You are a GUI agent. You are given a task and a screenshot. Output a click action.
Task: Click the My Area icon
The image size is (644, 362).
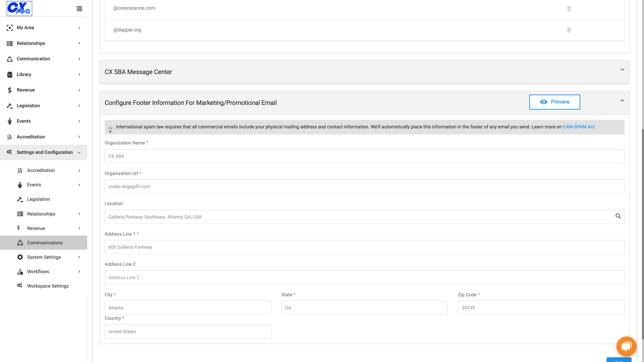point(10,28)
